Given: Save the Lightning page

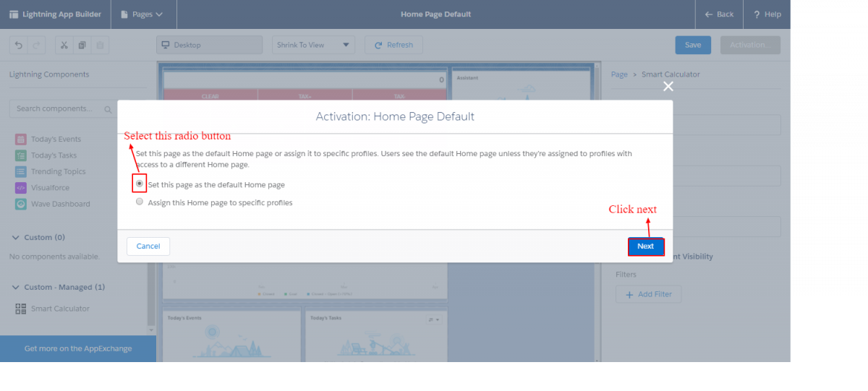Looking at the screenshot, I should [x=693, y=45].
